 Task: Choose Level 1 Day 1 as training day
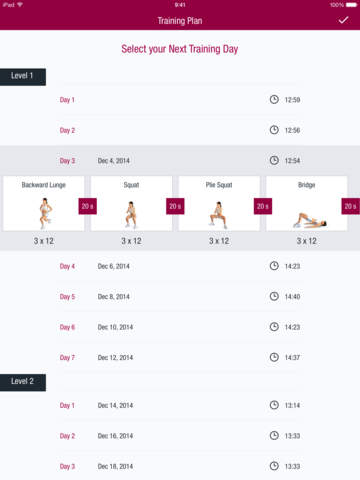point(180,100)
